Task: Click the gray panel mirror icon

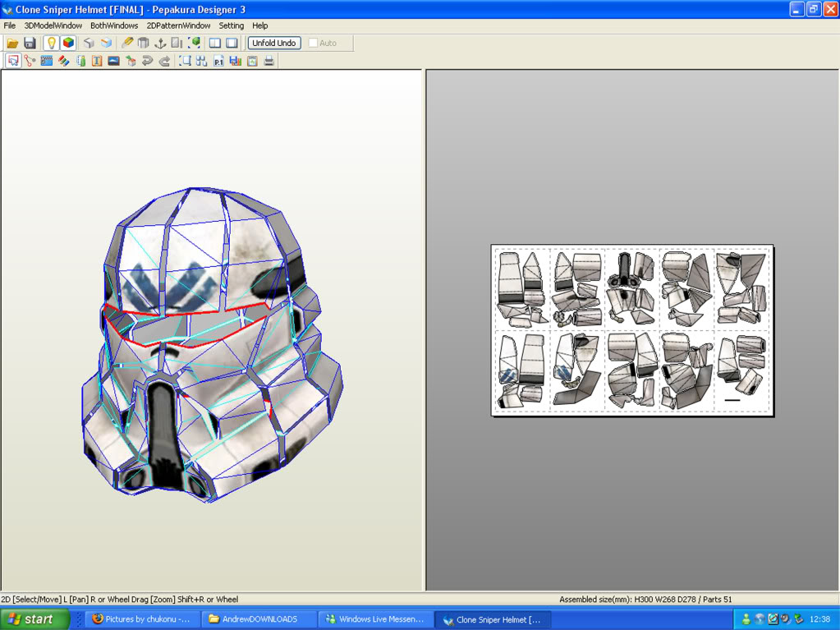Action: 177,43
